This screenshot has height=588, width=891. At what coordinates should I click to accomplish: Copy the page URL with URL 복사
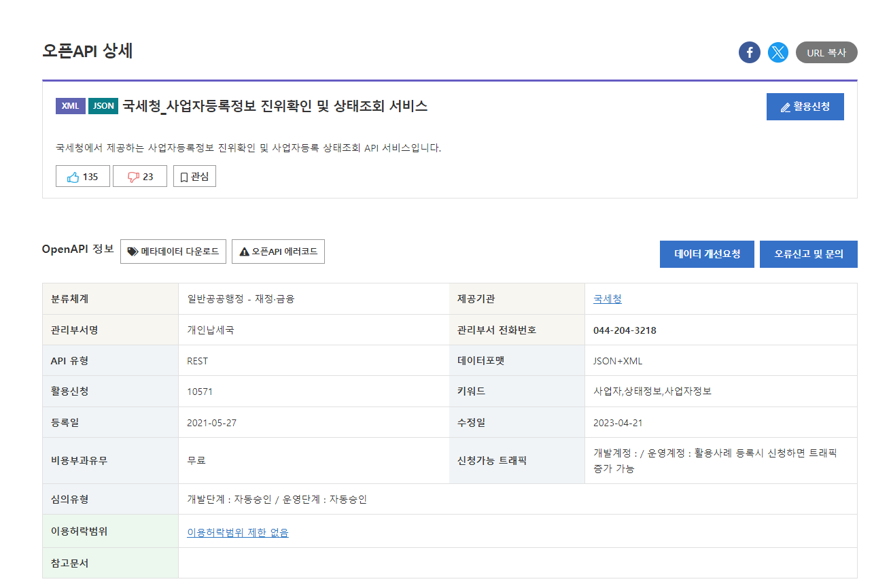826,52
